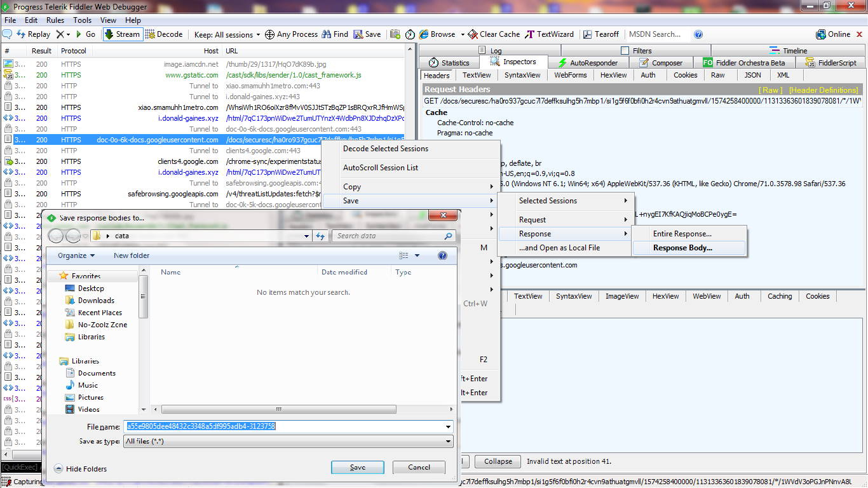Open the FiddlerScript tab
868x488 pixels.
coord(831,63)
